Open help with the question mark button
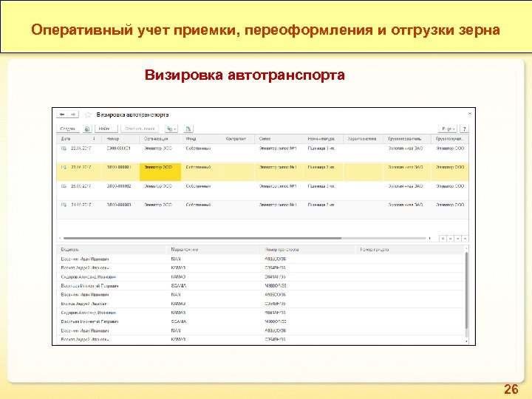Viewport: 532px width, 399px height. pos(464,129)
